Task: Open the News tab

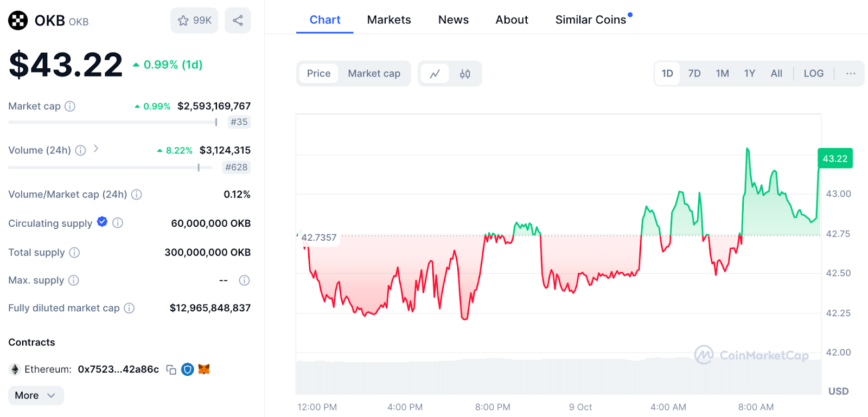Action: click(454, 20)
